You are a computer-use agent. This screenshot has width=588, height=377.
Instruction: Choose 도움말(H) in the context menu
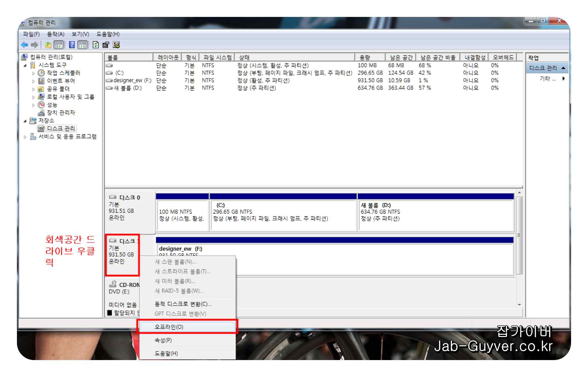[x=187, y=354]
